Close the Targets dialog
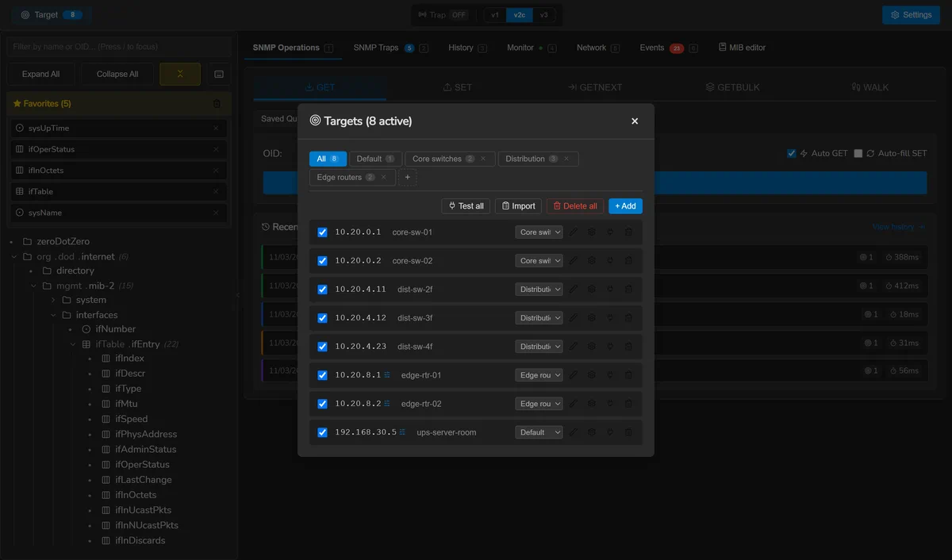952x560 pixels. [635, 121]
